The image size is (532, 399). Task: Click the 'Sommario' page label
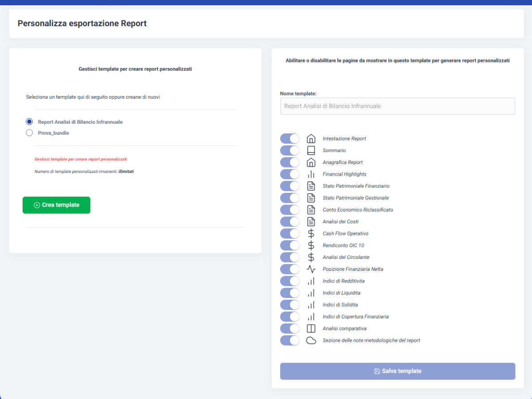(x=334, y=150)
